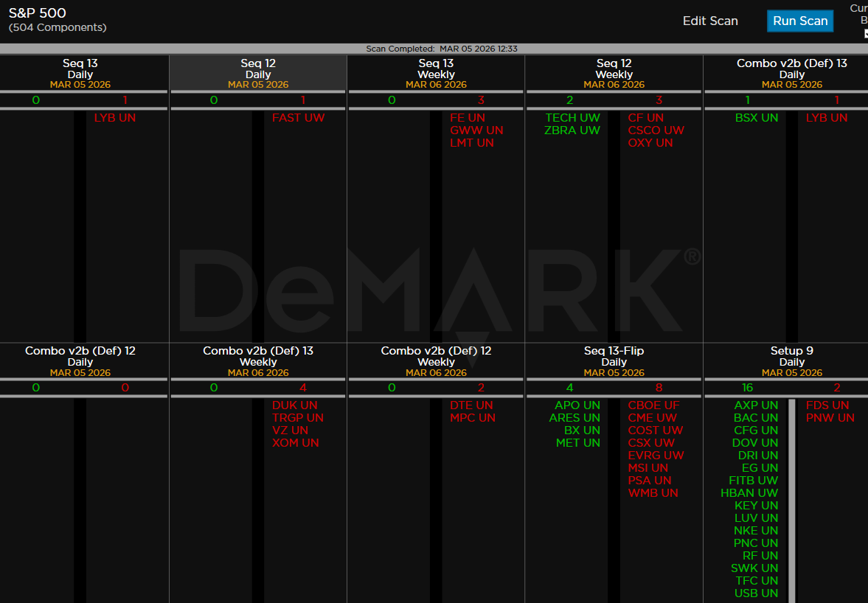Select the Seq 13 Weekly column header

436,74
